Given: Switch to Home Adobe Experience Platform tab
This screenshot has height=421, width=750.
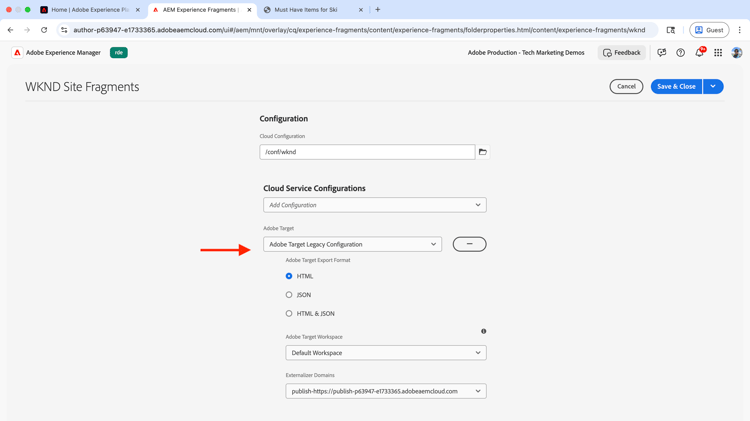Looking at the screenshot, I should tap(91, 10).
